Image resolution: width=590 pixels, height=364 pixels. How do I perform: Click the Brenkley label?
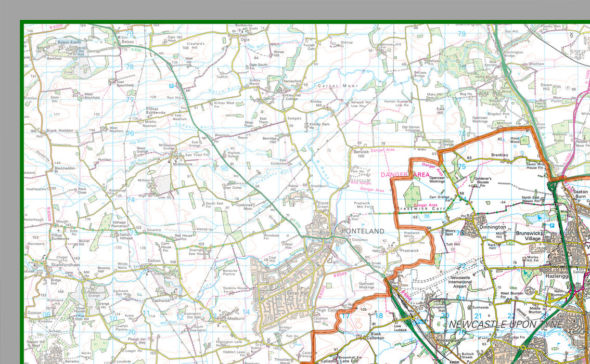(x=499, y=155)
